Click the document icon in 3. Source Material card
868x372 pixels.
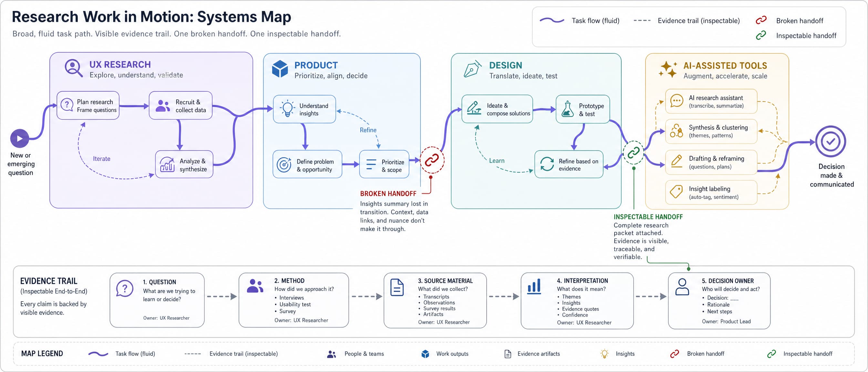397,287
